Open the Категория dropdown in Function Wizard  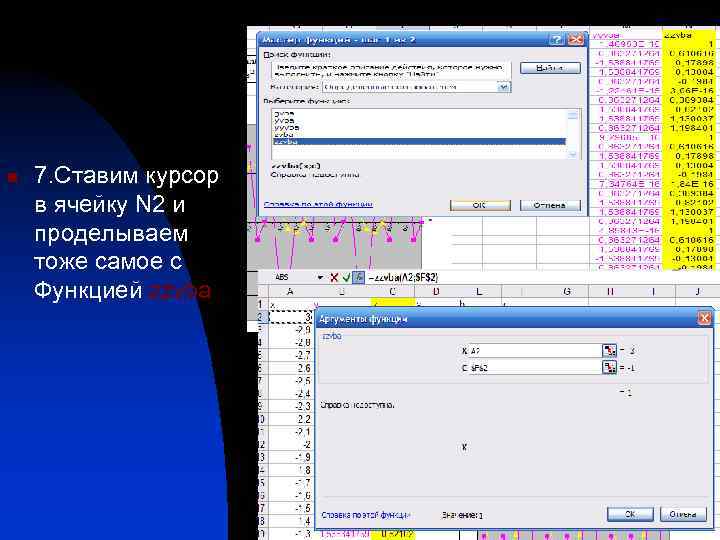(504, 87)
